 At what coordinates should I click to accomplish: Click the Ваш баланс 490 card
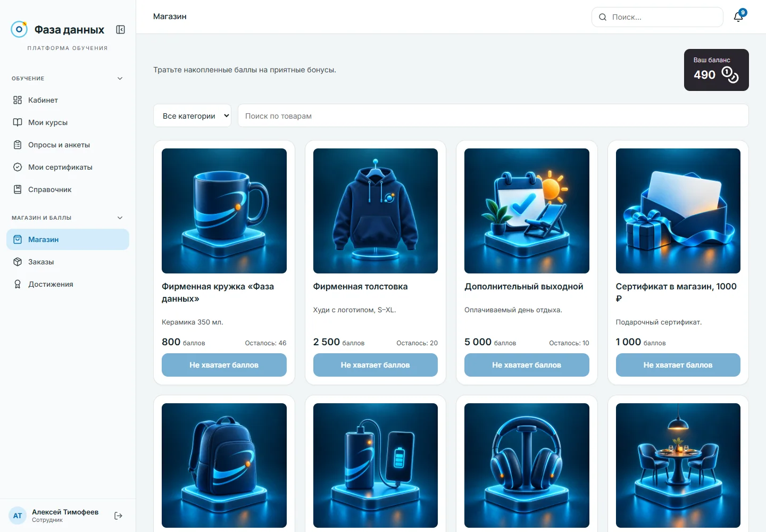[x=717, y=70]
